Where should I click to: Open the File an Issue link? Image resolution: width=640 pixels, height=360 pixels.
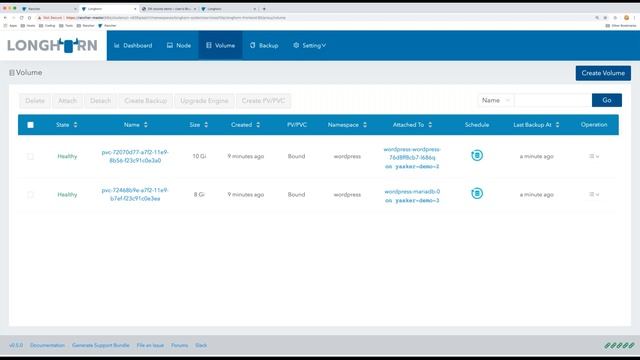(x=150, y=345)
